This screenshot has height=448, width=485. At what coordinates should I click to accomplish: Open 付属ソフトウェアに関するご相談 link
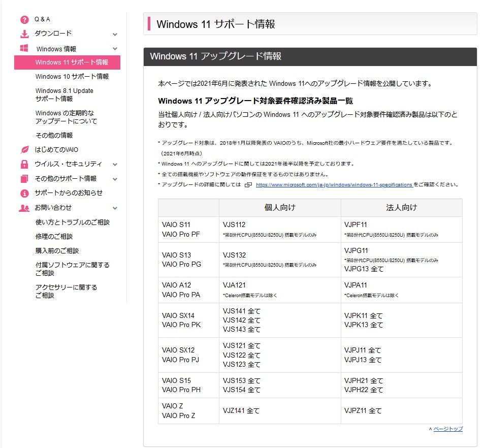[73, 269]
